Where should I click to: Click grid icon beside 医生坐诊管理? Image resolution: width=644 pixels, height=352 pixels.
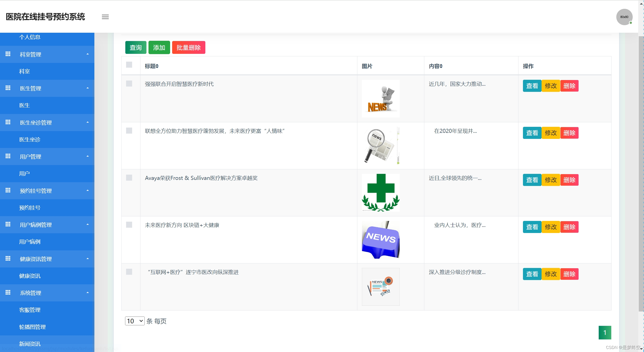click(x=8, y=122)
